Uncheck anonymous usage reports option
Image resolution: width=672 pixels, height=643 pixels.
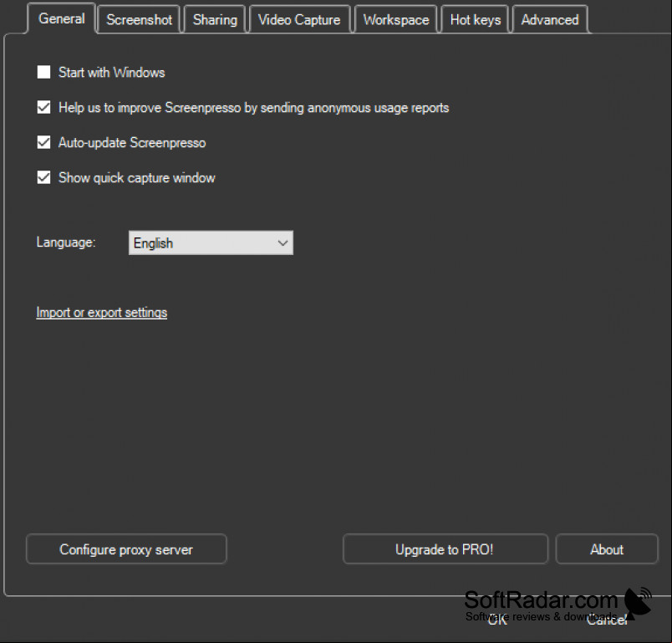pyautogui.click(x=43, y=107)
